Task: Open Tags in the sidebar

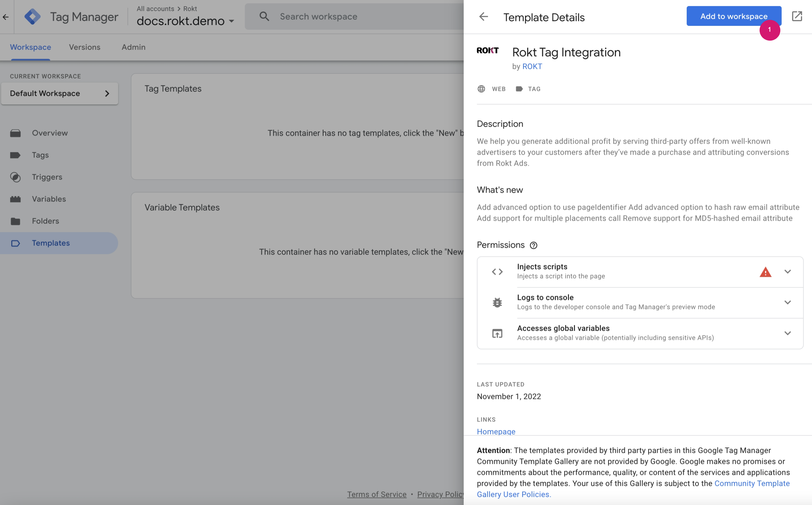Action: 59,155
